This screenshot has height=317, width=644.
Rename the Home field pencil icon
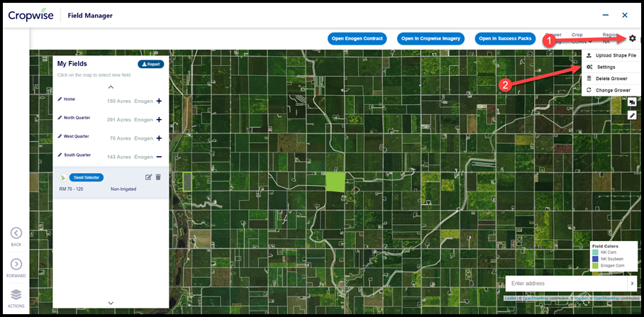click(x=60, y=99)
